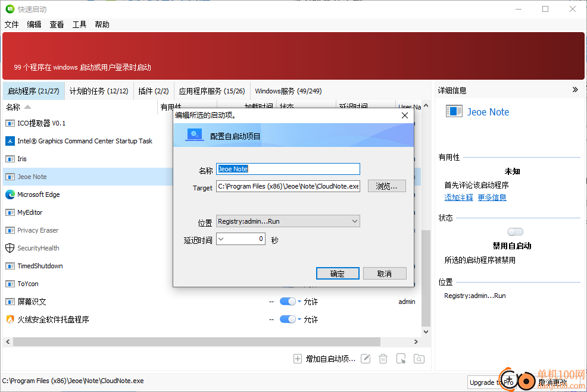Image resolution: width=587 pixels, height=392 pixels.
Task: Click the 名称 input field with Jeoe Note
Action: point(288,169)
